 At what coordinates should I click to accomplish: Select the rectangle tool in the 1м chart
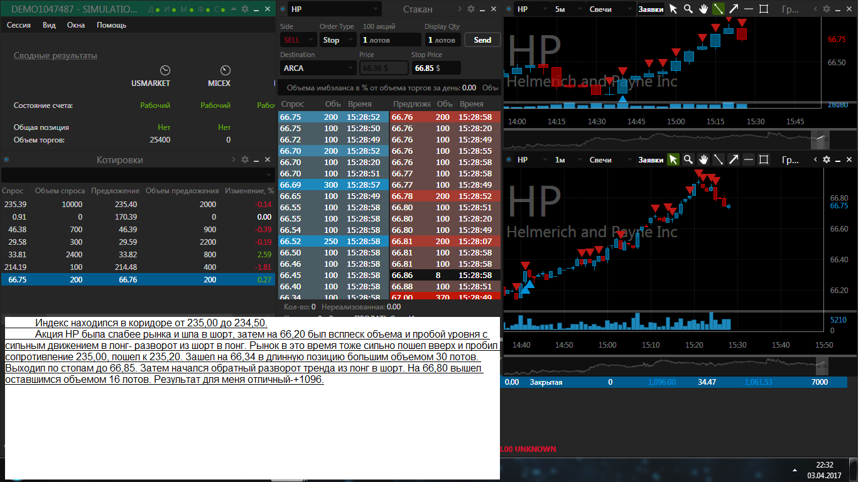(x=764, y=159)
